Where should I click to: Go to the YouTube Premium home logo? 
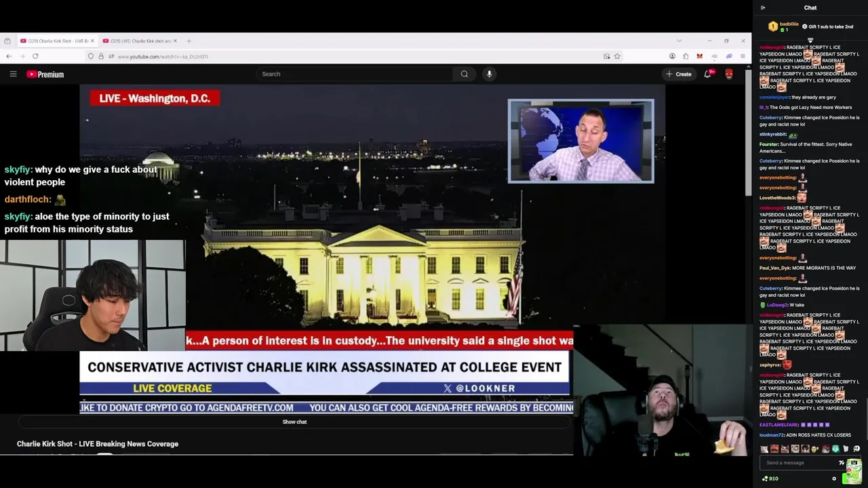click(45, 75)
